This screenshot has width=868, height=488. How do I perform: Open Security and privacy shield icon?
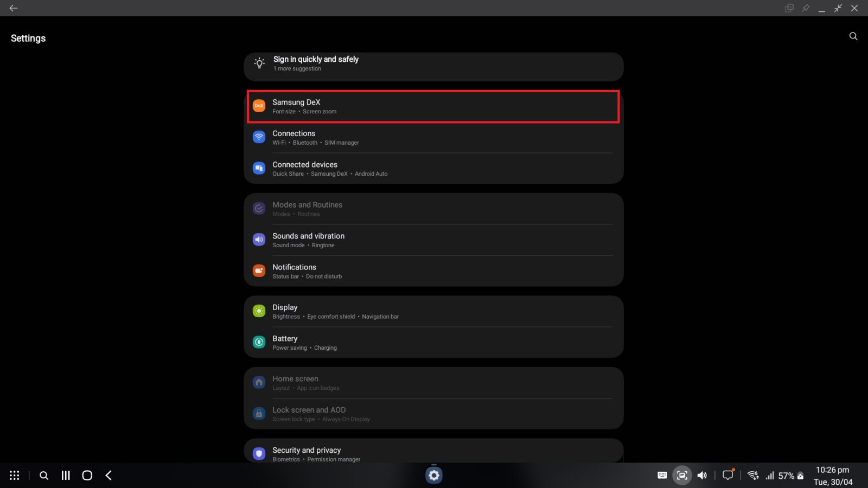(259, 453)
